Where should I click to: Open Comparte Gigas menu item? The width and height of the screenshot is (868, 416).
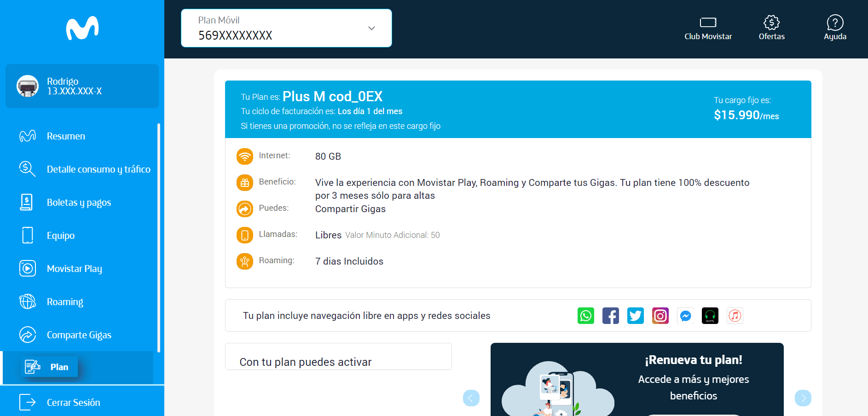tap(79, 335)
